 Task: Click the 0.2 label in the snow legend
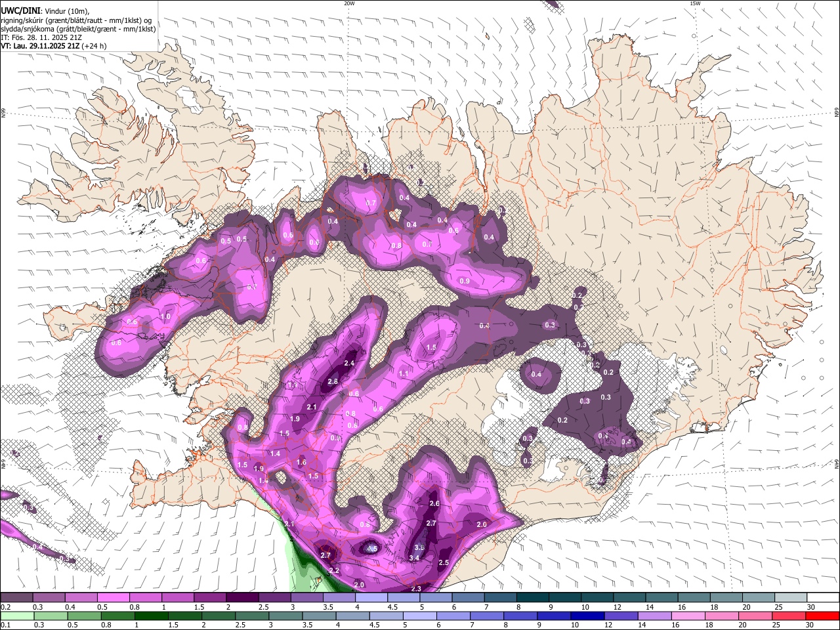[5, 607]
